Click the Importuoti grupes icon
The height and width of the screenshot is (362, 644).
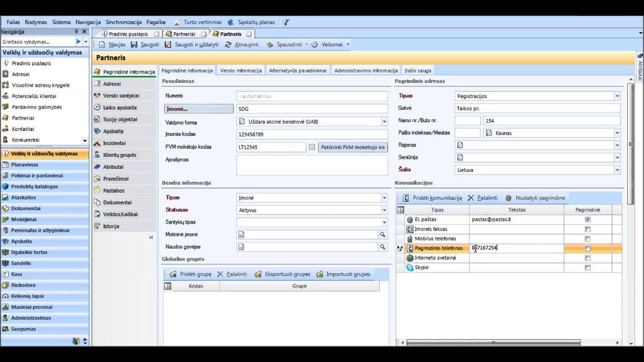320,275
